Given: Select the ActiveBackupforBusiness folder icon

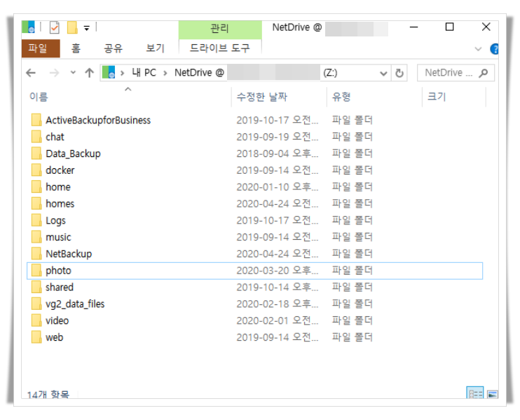Looking at the screenshot, I should tap(36, 120).
